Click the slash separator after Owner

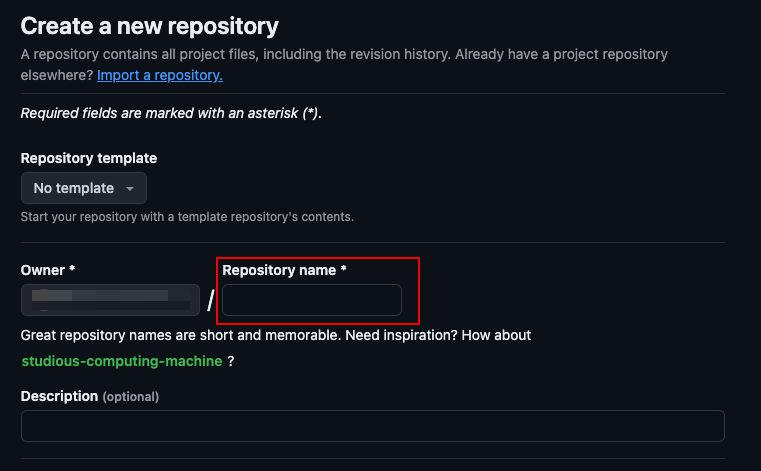210,300
